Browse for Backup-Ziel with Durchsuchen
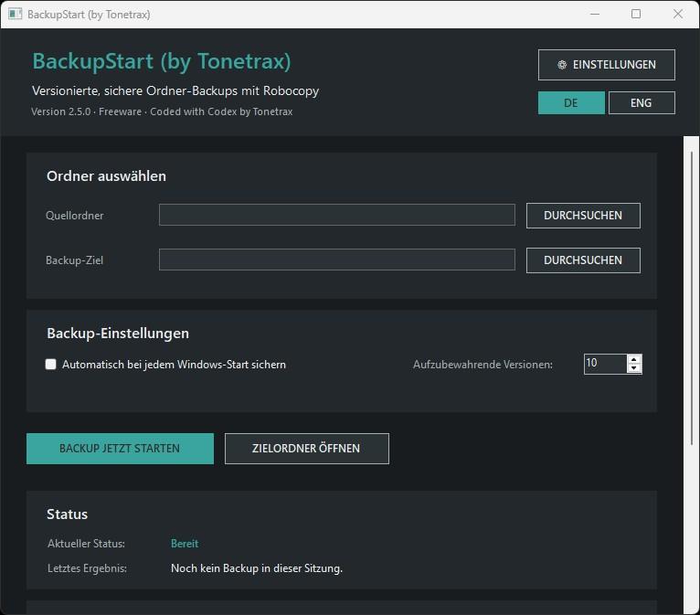The width and height of the screenshot is (700, 615). [x=583, y=260]
